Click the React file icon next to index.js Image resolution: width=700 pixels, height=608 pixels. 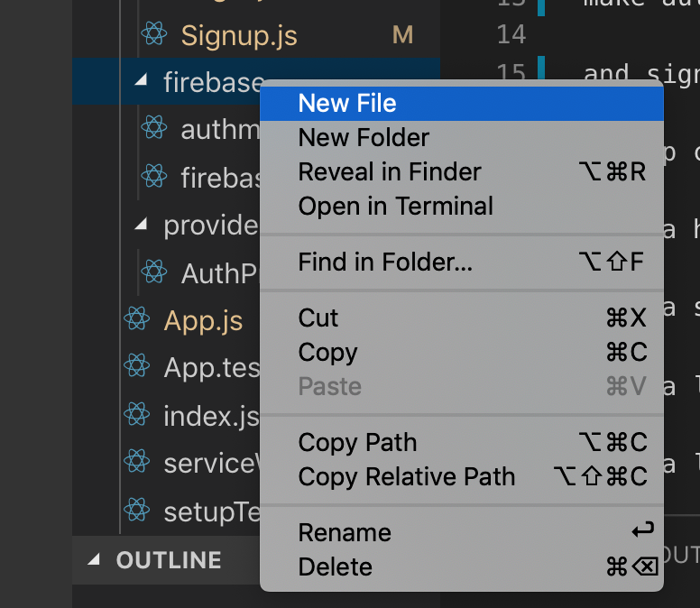137,415
